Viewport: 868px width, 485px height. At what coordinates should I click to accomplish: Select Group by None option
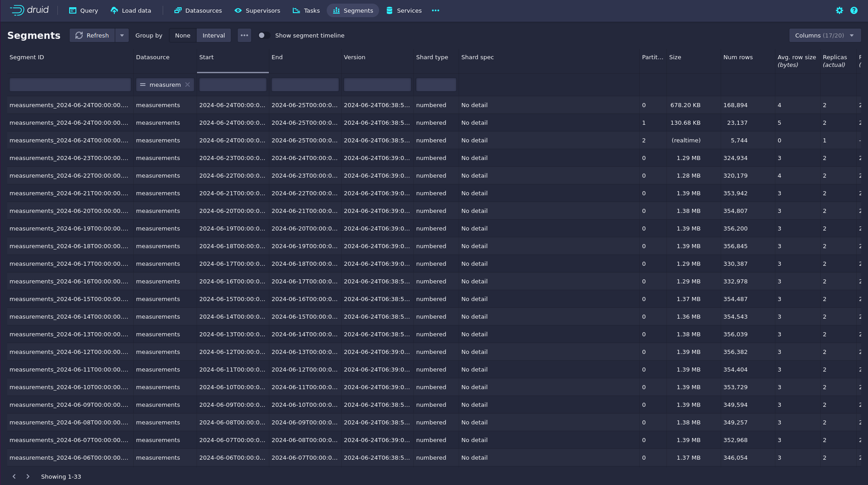tap(183, 35)
